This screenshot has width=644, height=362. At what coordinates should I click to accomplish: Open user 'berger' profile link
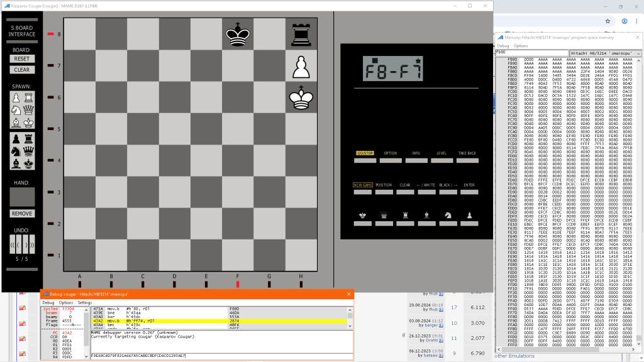pyautogui.click(x=431, y=325)
